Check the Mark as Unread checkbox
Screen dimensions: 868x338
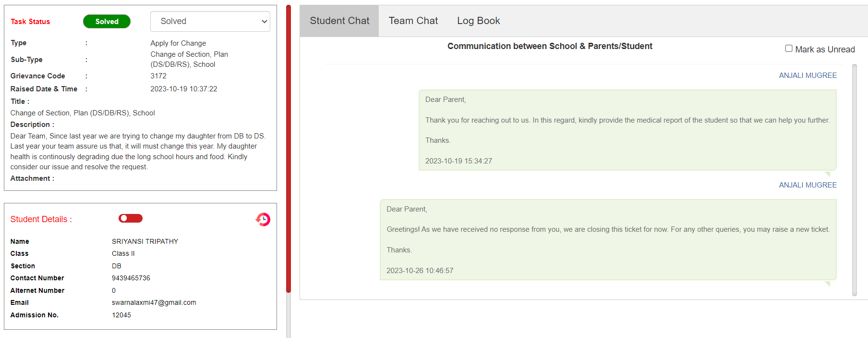(788, 49)
